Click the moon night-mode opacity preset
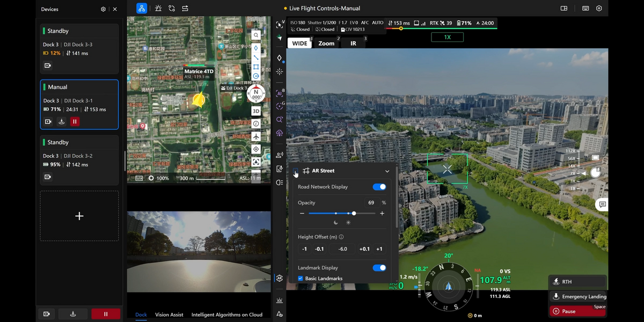The image size is (644, 322). [x=336, y=222]
